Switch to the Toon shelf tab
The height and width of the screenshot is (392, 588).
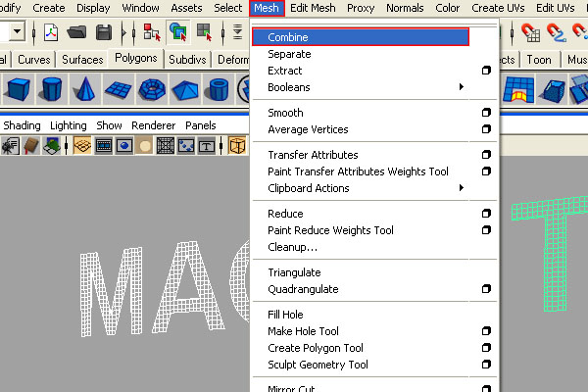539,60
